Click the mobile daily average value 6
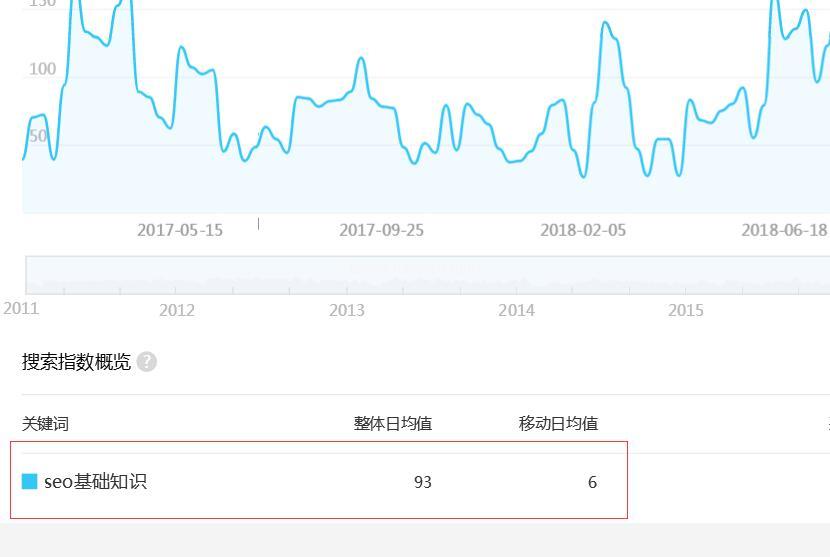Image resolution: width=830 pixels, height=557 pixels. 592,482
